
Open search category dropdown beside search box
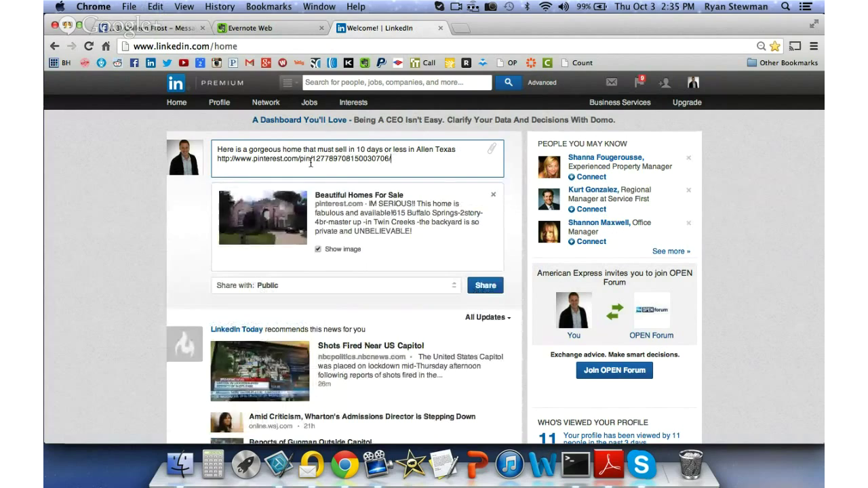click(x=288, y=83)
